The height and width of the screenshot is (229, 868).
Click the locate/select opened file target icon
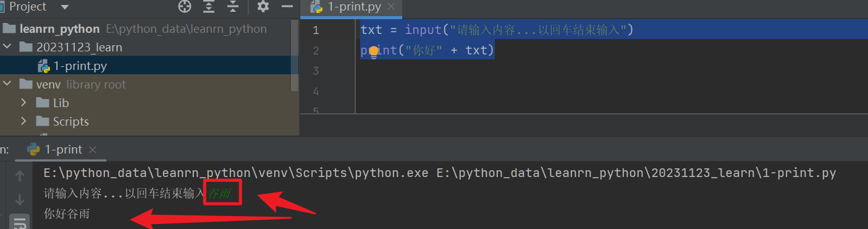(x=185, y=7)
